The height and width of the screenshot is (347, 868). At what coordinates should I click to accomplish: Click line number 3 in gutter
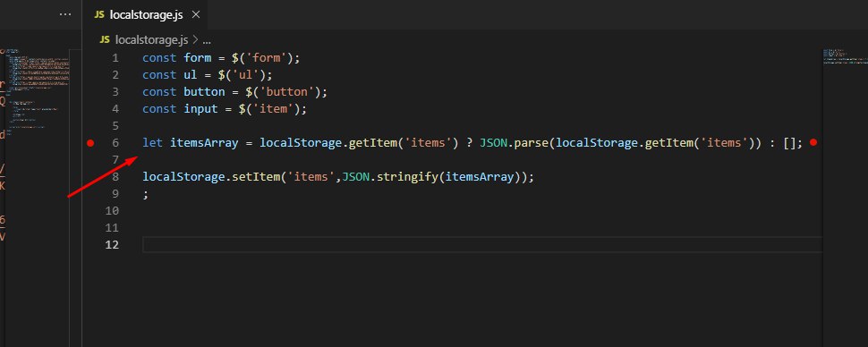coord(115,92)
